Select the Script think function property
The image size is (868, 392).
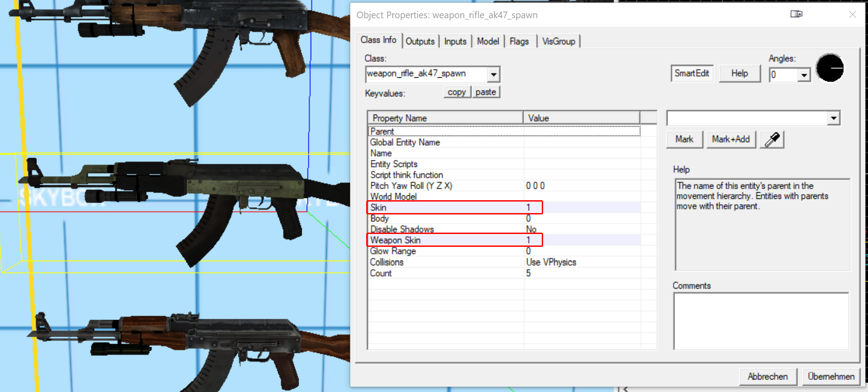point(504,175)
